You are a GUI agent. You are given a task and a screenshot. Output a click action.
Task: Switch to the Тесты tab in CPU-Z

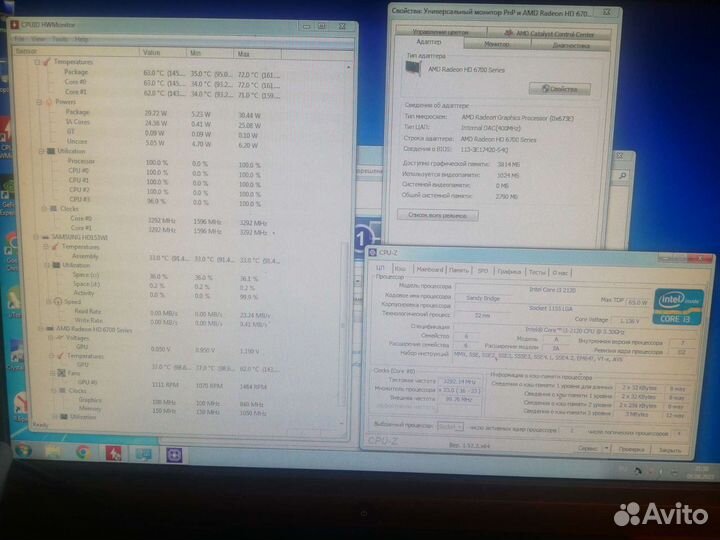[536, 272]
